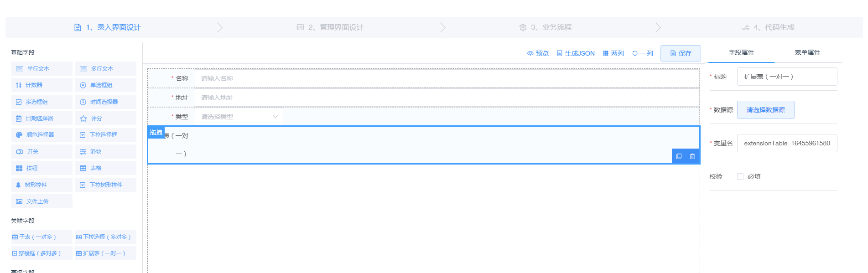Click the 请选择数据源 data source button
This screenshot has height=273, width=868.
tap(765, 110)
